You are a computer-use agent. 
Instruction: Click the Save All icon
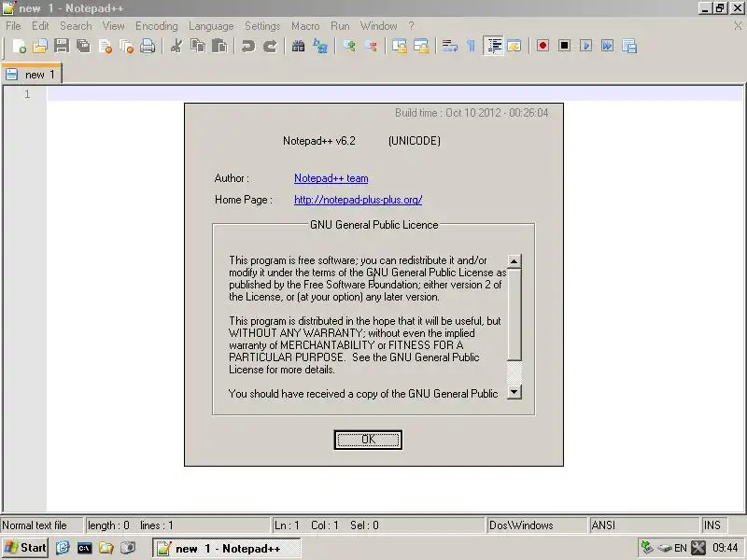pyautogui.click(x=83, y=46)
